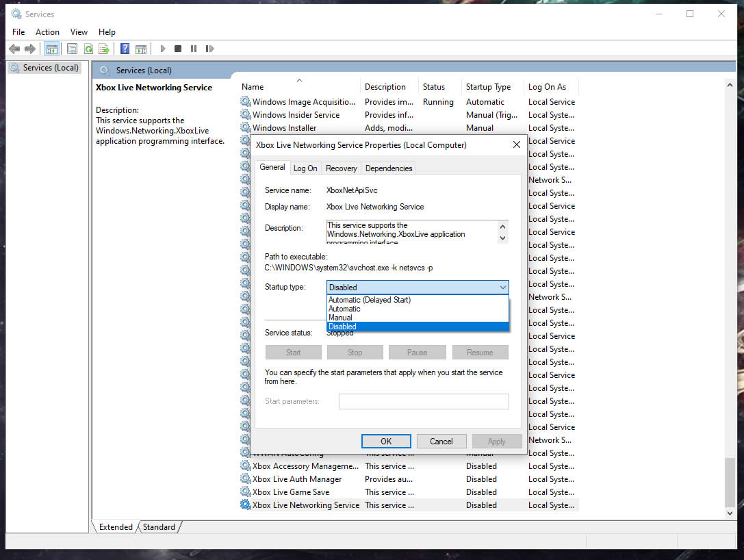This screenshot has height=560, width=744.
Task: Click the Stop Service square icon
Action: point(178,49)
